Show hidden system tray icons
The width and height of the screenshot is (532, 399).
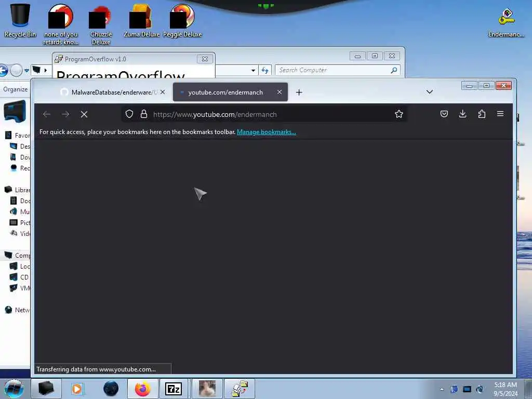(x=442, y=389)
